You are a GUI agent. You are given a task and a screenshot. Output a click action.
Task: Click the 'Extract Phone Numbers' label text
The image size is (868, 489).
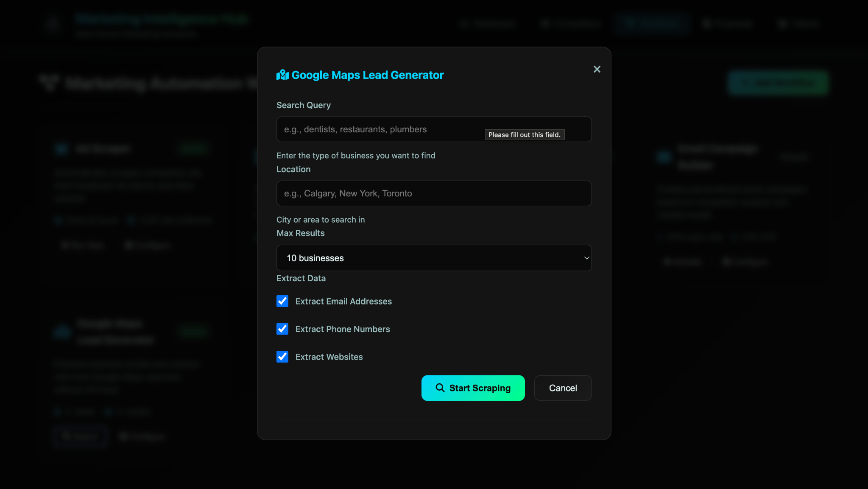(343, 329)
